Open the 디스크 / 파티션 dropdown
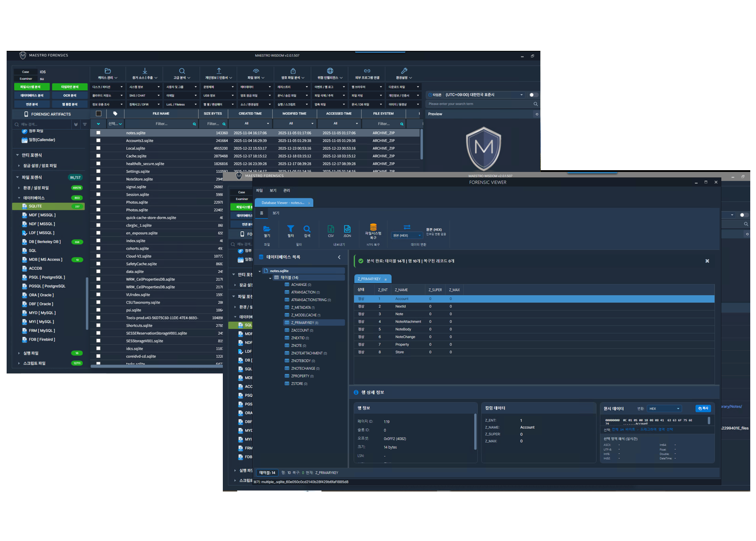 click(107, 87)
